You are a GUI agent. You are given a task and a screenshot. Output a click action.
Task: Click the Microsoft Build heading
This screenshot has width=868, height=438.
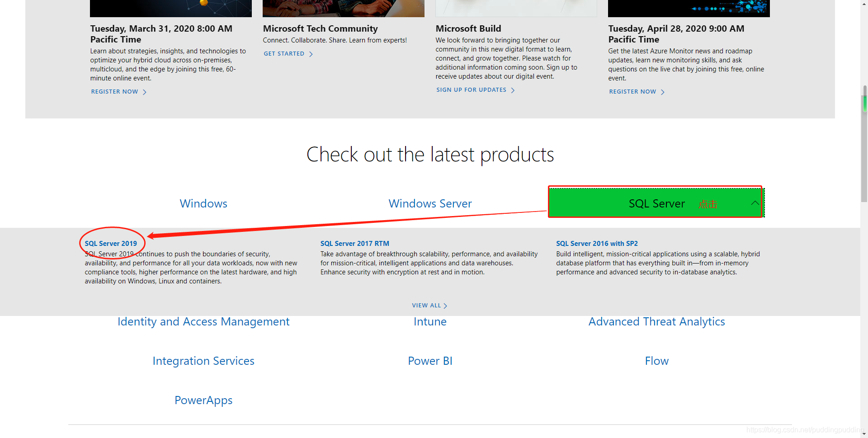coord(468,28)
